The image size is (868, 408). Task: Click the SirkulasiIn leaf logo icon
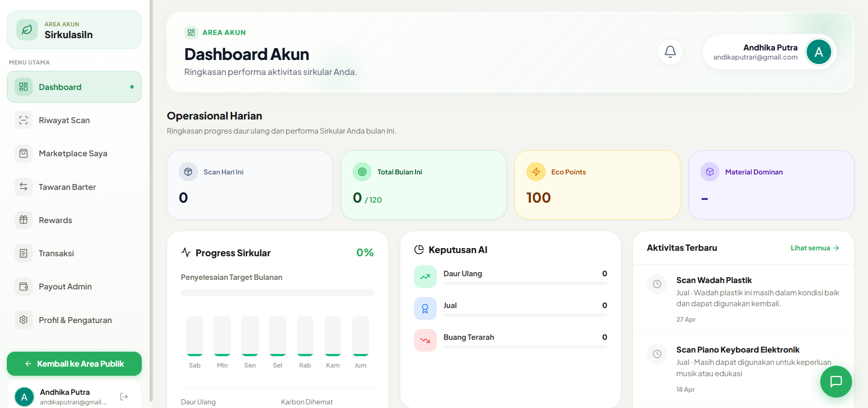tap(27, 30)
